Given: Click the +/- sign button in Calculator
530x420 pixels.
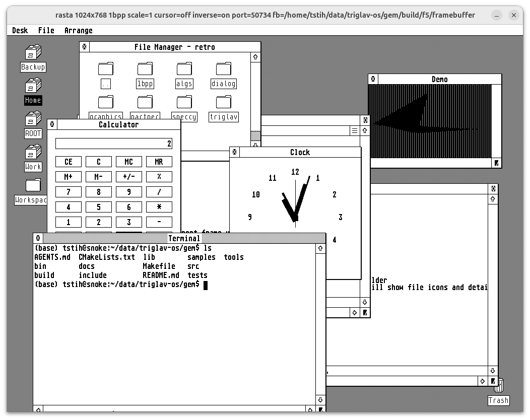Looking at the screenshot, I should coord(129,177).
